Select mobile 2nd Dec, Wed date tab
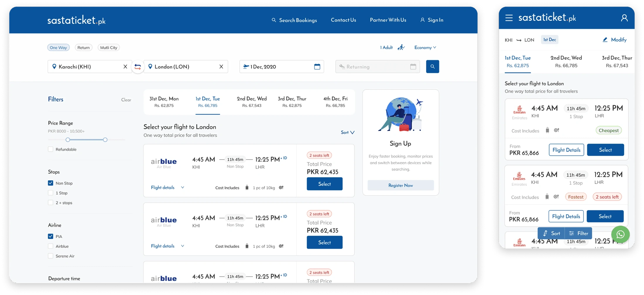 tap(566, 61)
